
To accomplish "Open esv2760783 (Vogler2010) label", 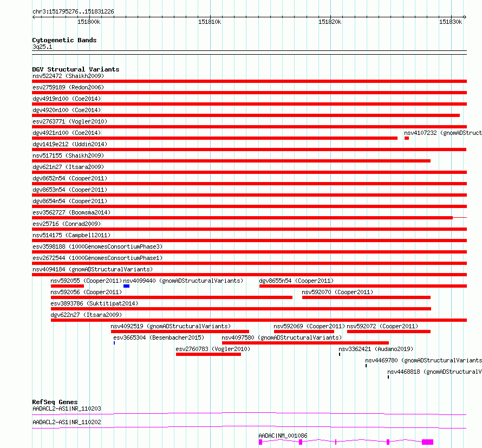I will tap(213, 349).
